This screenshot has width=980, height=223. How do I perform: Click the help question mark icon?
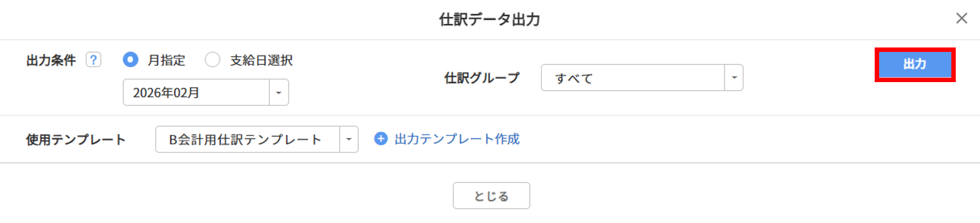pos(93,60)
